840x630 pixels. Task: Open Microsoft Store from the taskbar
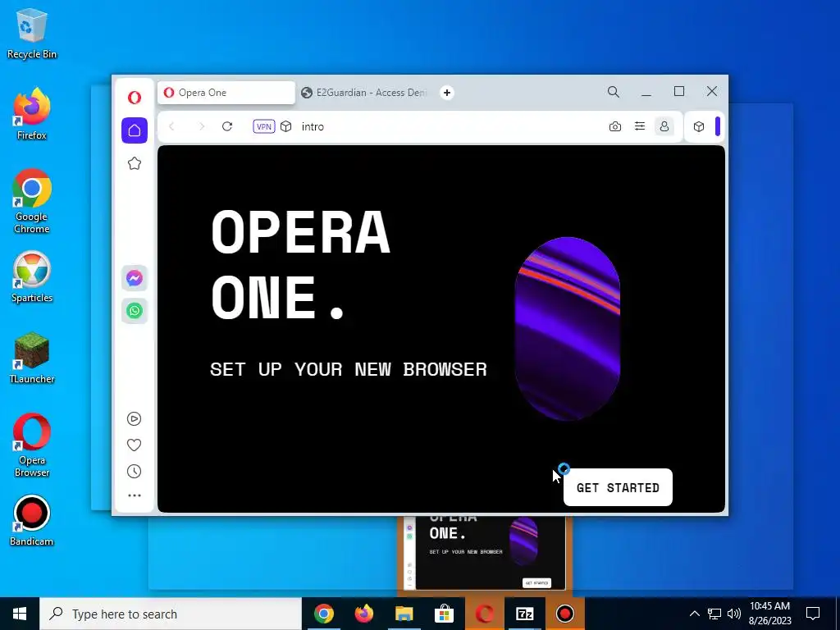point(444,614)
